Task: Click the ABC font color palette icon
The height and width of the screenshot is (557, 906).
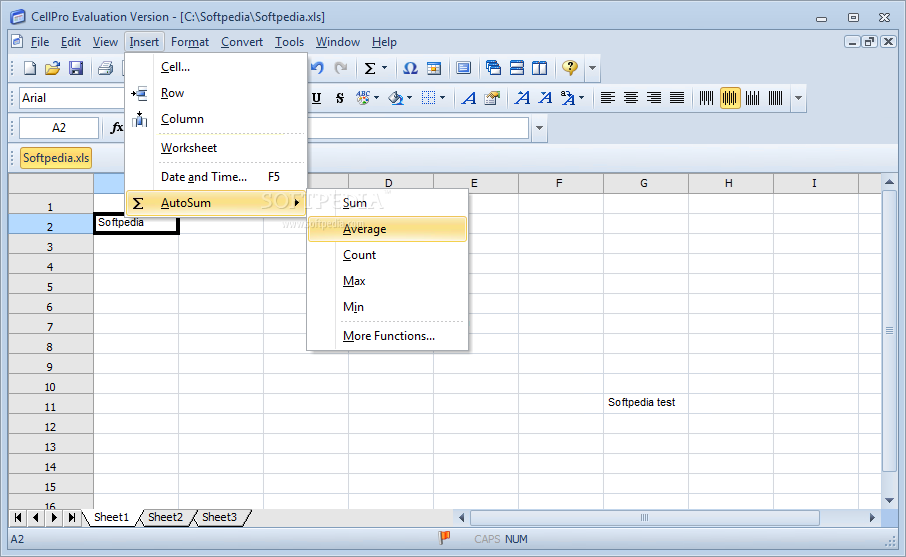Action: tap(363, 98)
